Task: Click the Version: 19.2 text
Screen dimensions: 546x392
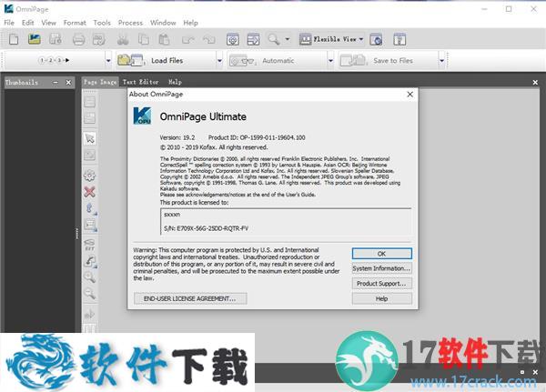Action: tap(177, 137)
